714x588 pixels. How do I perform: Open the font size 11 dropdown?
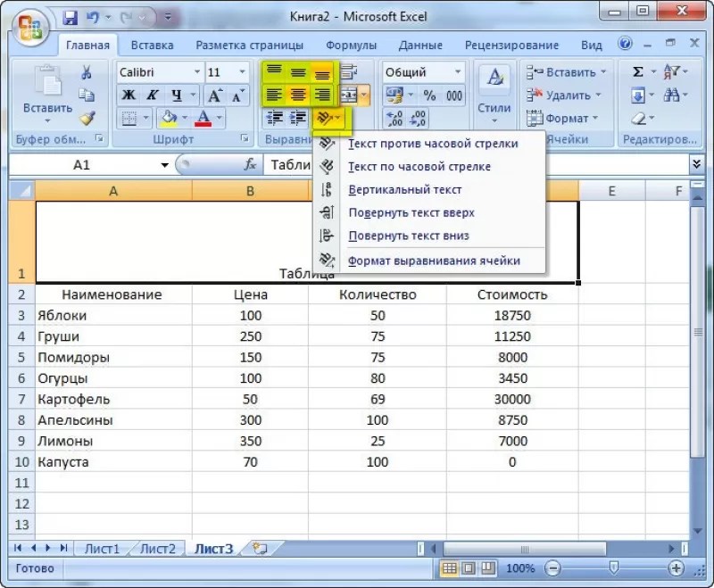(x=242, y=72)
